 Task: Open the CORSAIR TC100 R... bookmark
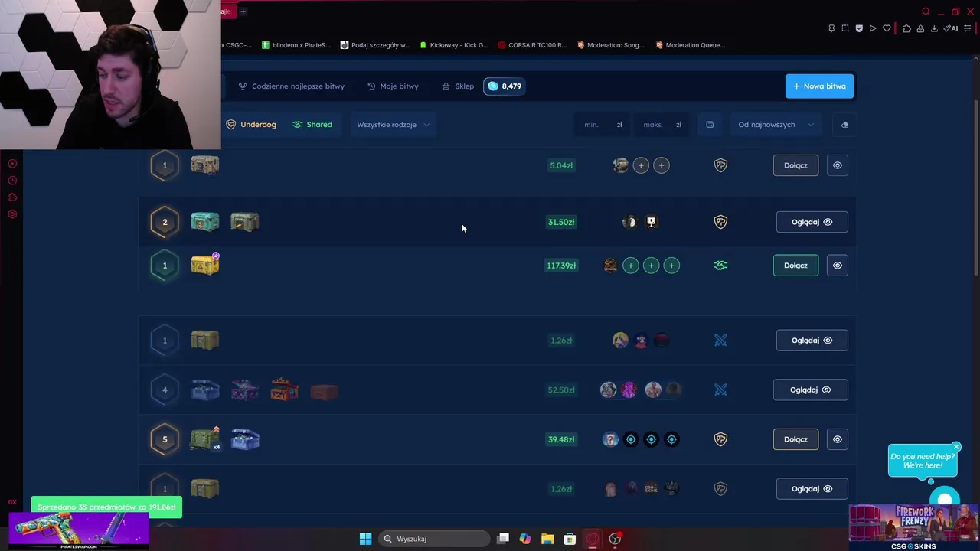tap(532, 45)
